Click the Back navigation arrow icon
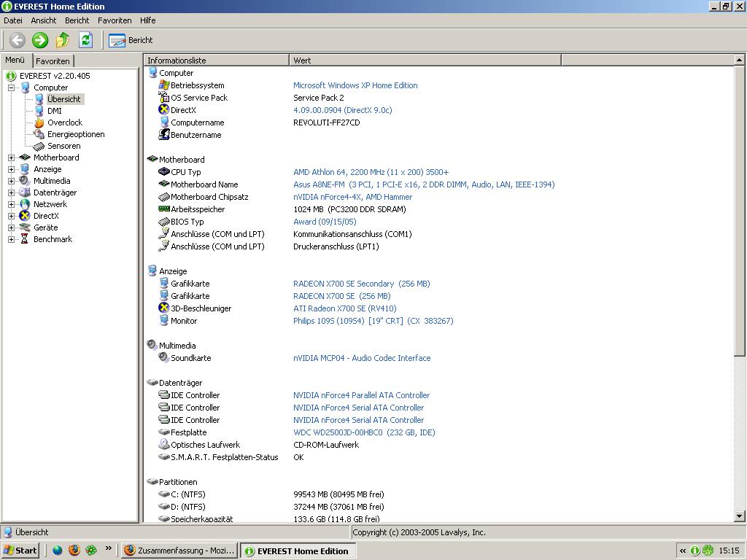 (x=18, y=40)
